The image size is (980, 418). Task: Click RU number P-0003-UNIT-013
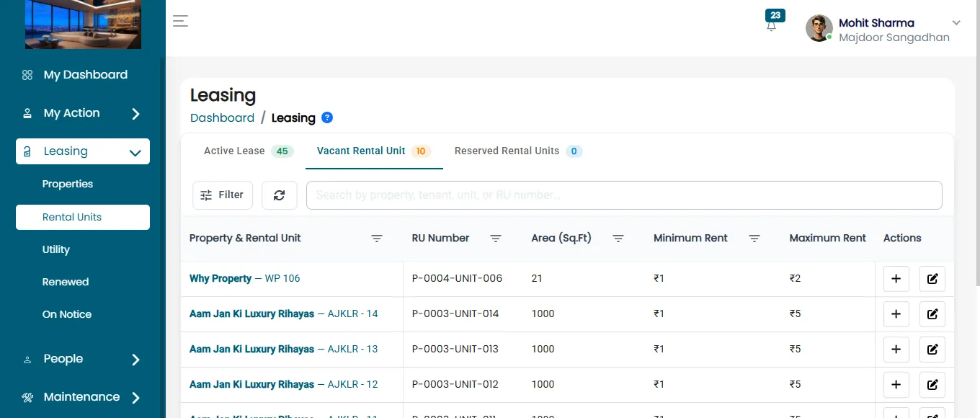tap(455, 349)
